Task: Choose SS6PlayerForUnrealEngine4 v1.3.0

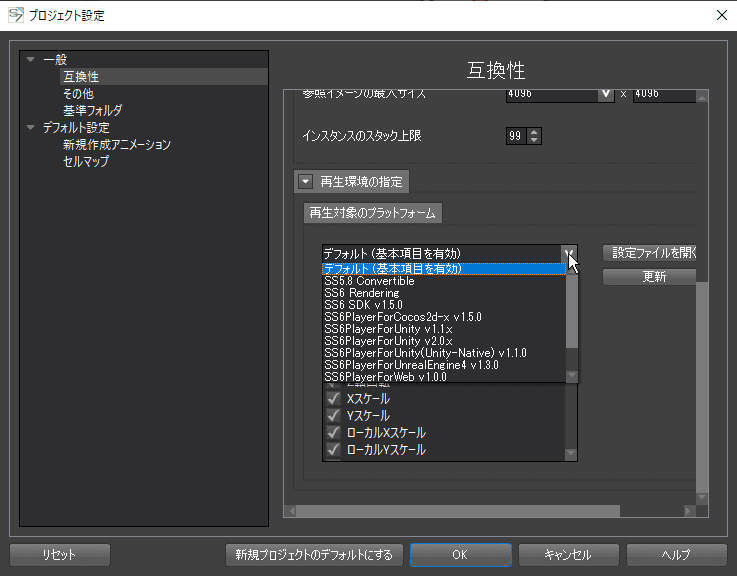Action: click(444, 365)
